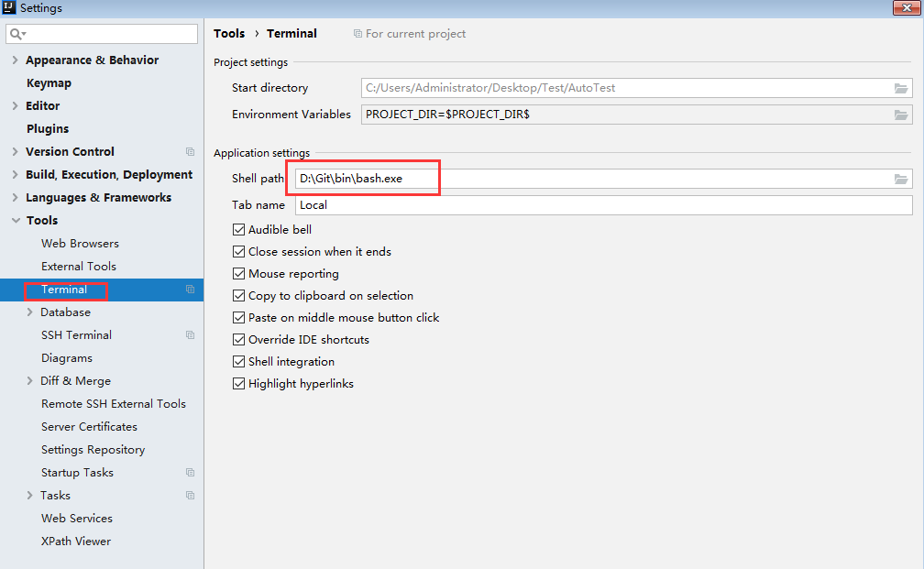Expand the Appearance & Behavior section
This screenshot has width=924, height=569.
[x=16, y=60]
